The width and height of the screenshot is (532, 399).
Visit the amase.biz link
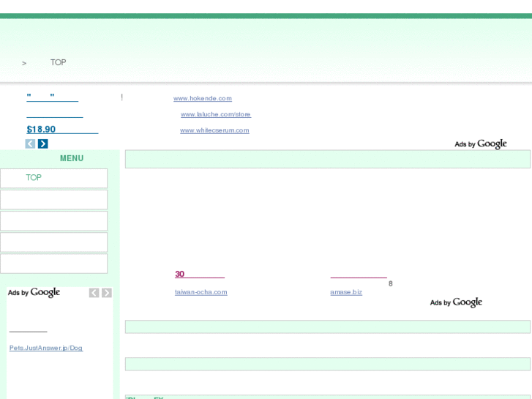[x=345, y=292]
